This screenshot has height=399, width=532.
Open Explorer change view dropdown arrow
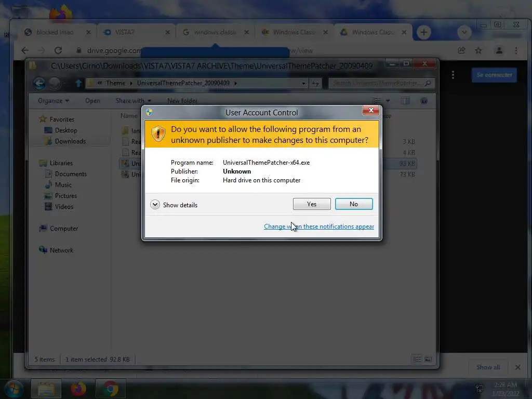click(388, 101)
